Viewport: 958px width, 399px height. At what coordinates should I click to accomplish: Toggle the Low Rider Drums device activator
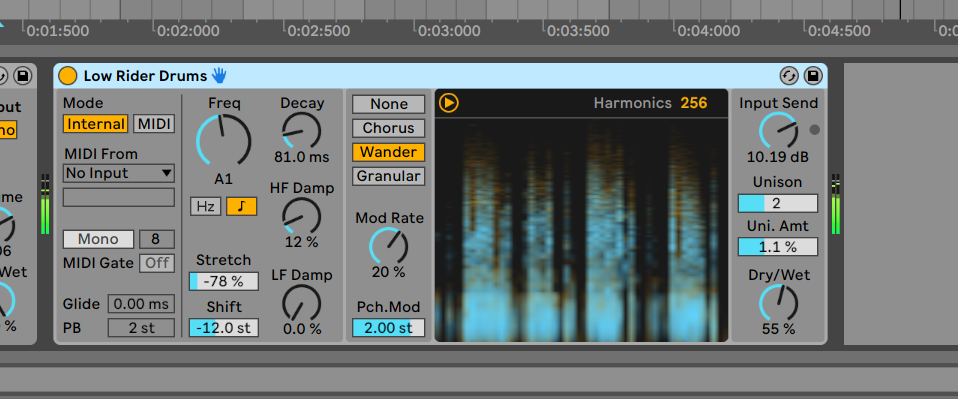(x=68, y=76)
